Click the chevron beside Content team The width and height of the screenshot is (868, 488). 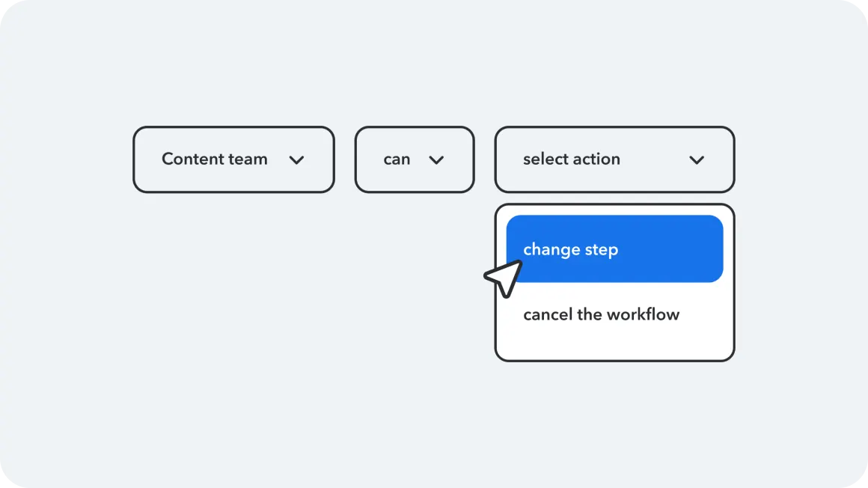coord(297,159)
